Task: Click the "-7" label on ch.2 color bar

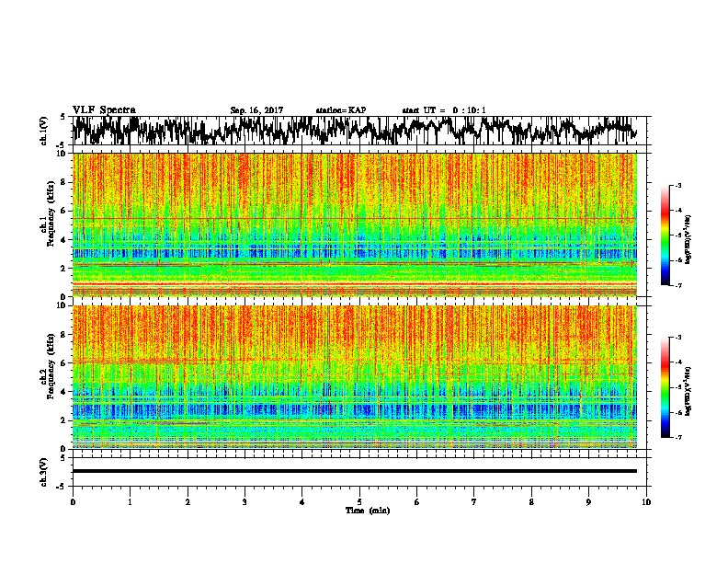Action: [x=678, y=437]
